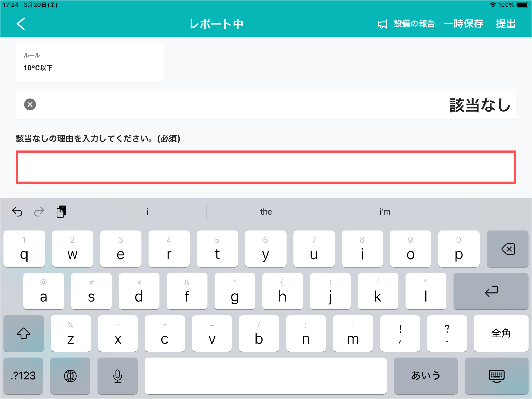Image resolution: width=532 pixels, height=399 pixels.
Task: Choose the 'the' keyboard suggestion
Action: [x=266, y=212]
